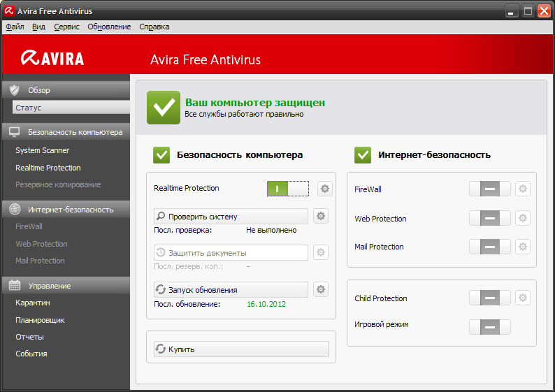
Task: Click the Web Protection gear icon
Action: [523, 219]
